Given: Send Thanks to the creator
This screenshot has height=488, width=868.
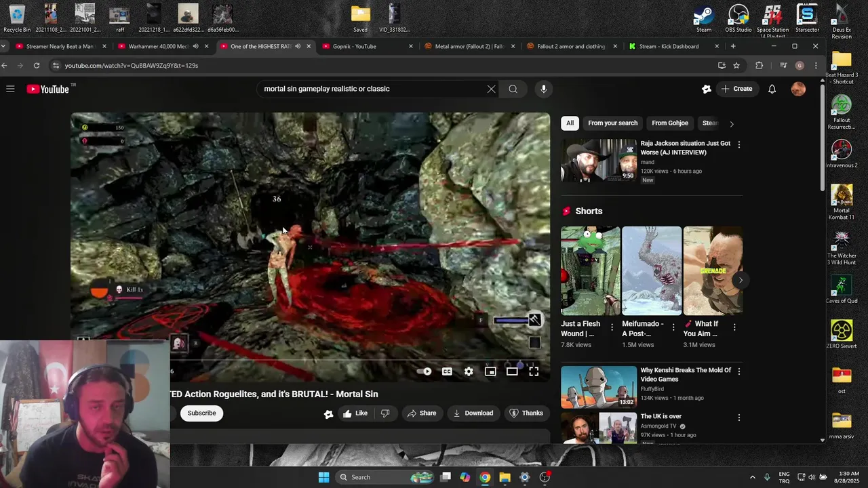Looking at the screenshot, I should (x=526, y=413).
